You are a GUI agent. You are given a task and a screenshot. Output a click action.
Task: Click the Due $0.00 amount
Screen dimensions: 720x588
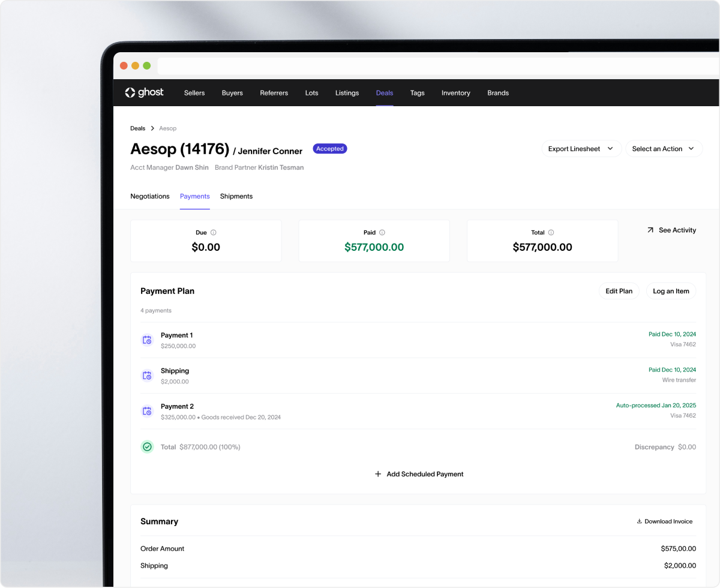206,247
